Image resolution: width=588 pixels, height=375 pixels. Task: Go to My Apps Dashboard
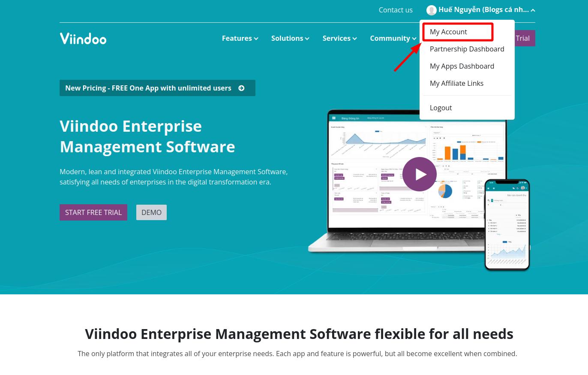click(462, 66)
